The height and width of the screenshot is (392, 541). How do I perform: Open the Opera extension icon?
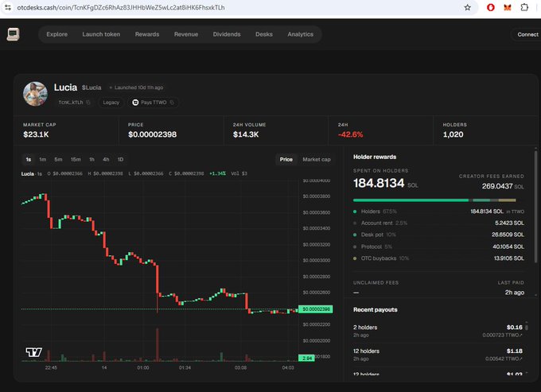pos(490,7)
